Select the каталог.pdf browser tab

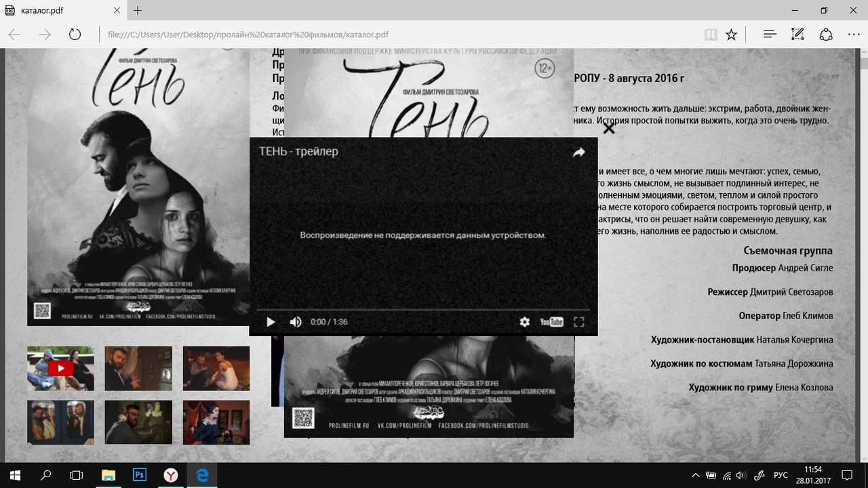(x=64, y=10)
